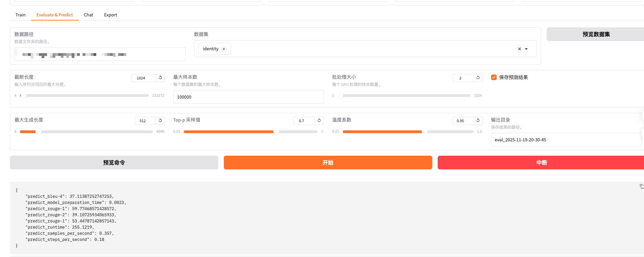This screenshot has height=257, width=644.
Task: Remove the identity dataset tag
Action: click(224, 49)
